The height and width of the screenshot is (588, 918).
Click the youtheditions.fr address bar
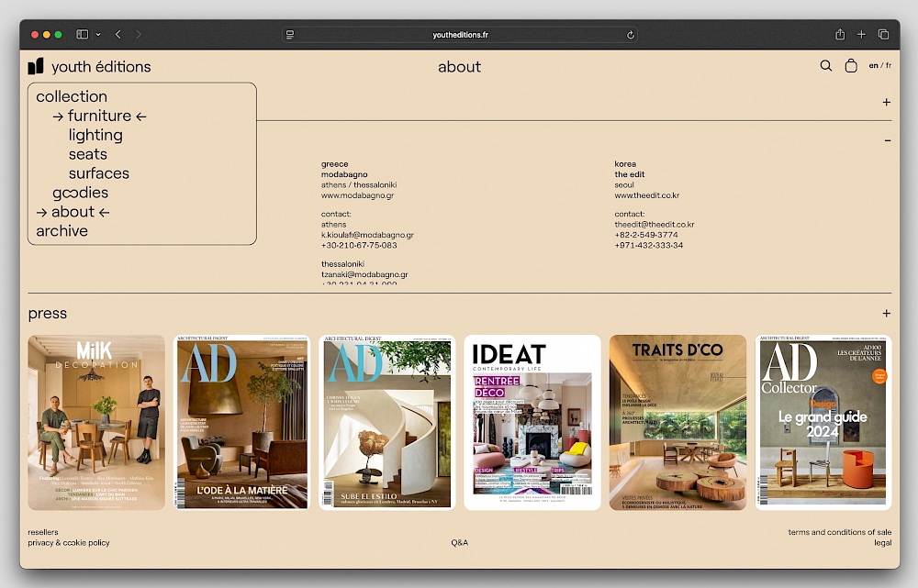click(459, 35)
